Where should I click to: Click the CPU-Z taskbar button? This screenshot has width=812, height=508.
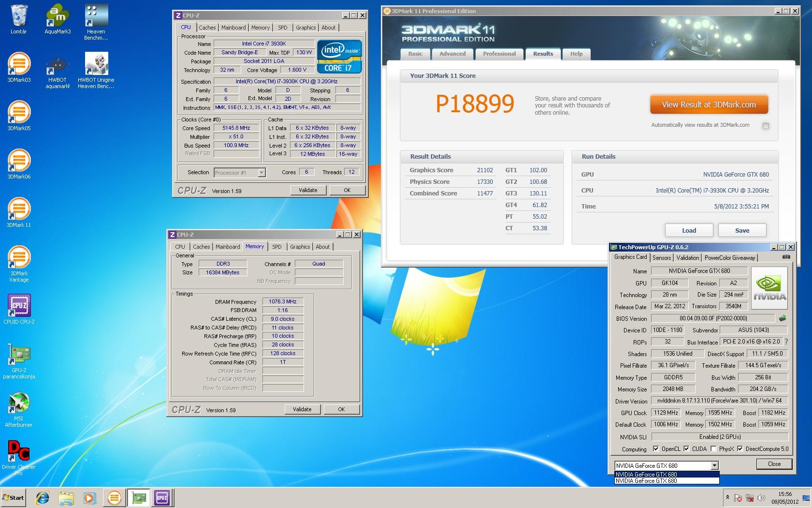coord(162,498)
